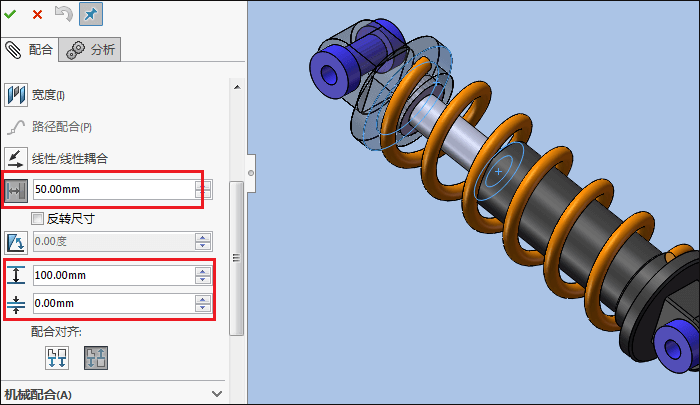Viewport: 700px width, 405px height.
Task: Increase the 50.00mm distance value
Action: tap(203, 184)
